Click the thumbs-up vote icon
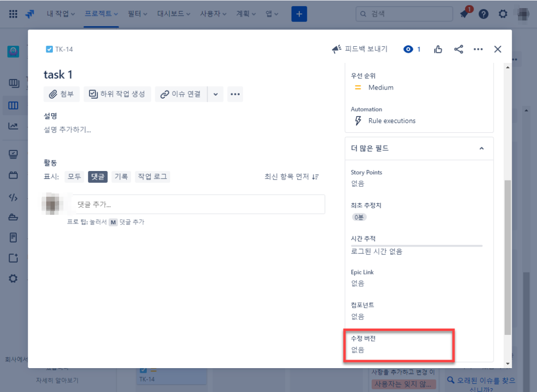The image size is (537, 392). tap(438, 50)
